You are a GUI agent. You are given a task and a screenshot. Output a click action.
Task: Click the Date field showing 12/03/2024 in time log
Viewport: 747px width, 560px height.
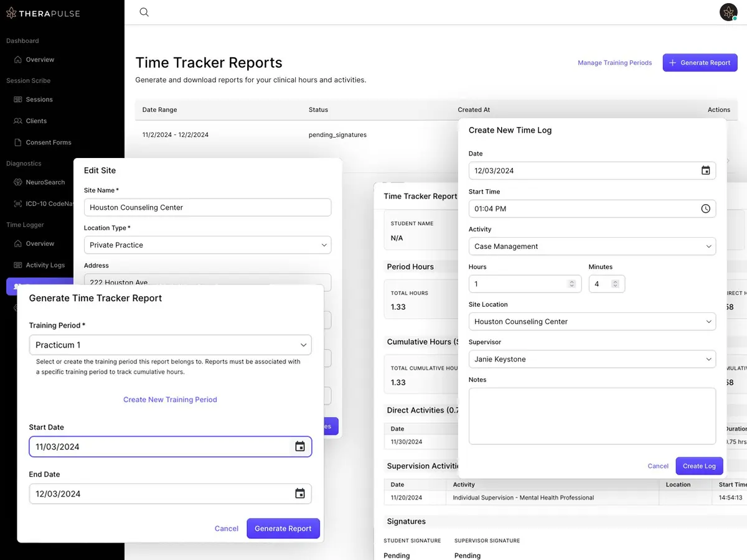592,170
